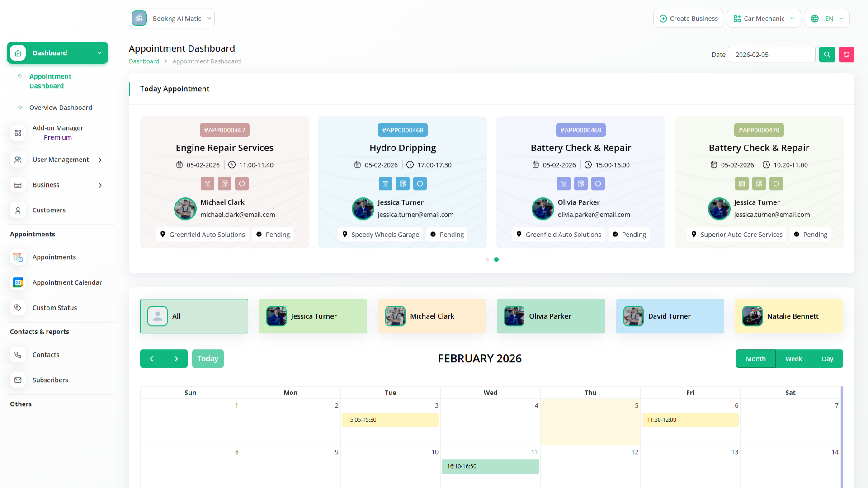Filter the calendar by Jessica Turner
This screenshot has height=488, width=868.
pyautogui.click(x=313, y=316)
